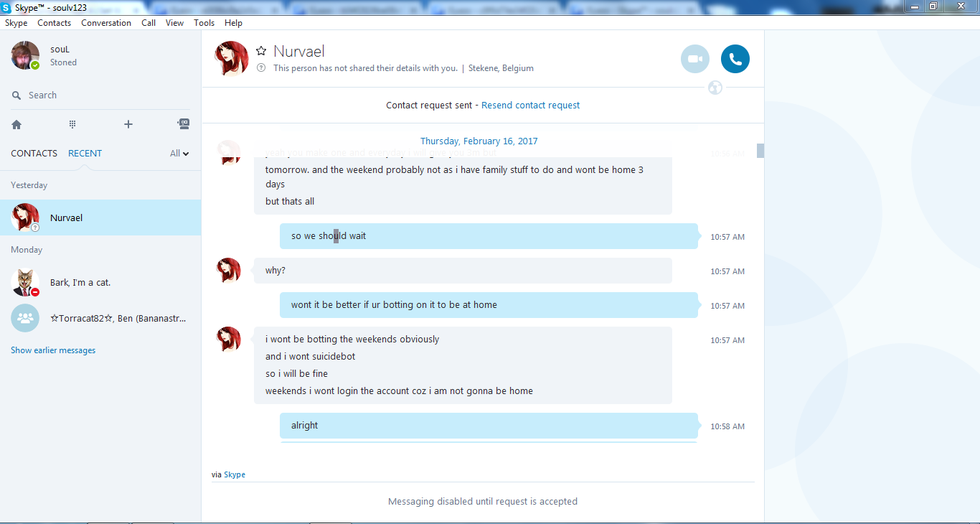The image size is (980, 524).
Task: Open the Skype menu
Action: pos(17,23)
